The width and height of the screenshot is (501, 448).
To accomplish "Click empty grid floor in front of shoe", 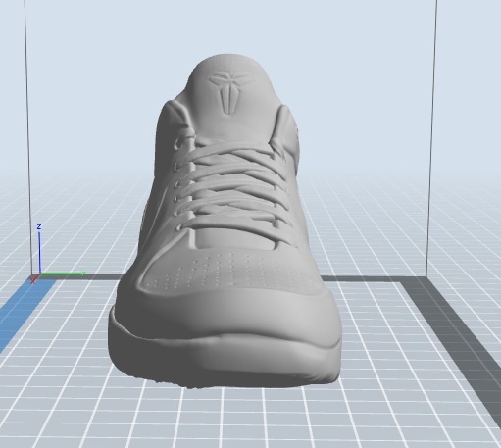I will [228, 419].
